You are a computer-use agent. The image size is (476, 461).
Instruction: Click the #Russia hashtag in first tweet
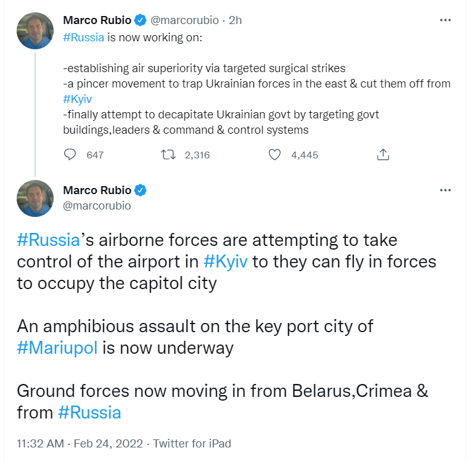click(83, 36)
